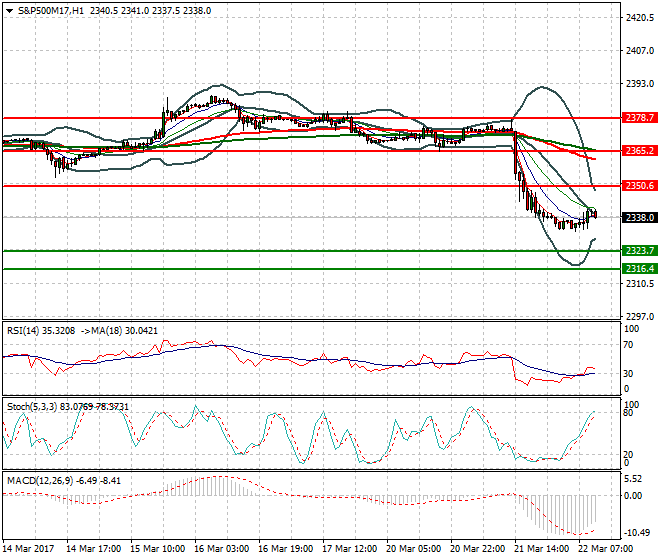
Task: Click the 14 Mar 17:00 time label
Action: coord(93,549)
